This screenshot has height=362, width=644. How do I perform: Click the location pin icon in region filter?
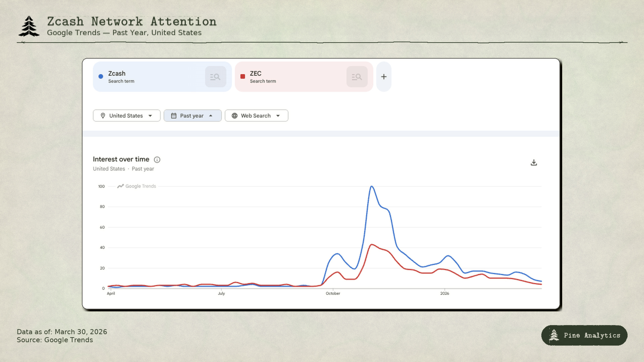coord(103,116)
